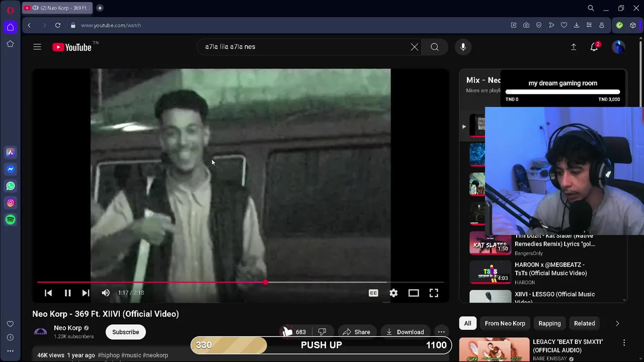
Task: Open sidebar heart Pinboards icon
Action: coord(10,324)
